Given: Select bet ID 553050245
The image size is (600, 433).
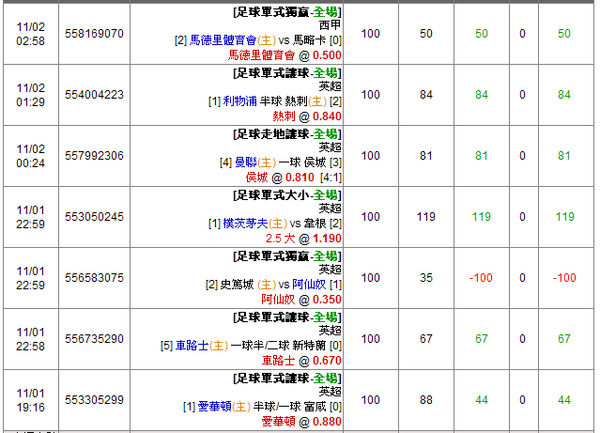Looking at the screenshot, I should 94,217.
